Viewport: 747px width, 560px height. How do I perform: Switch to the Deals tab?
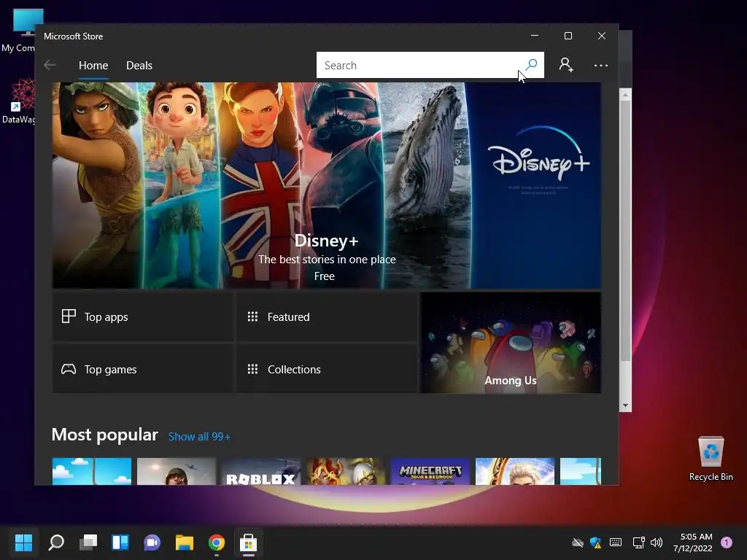click(x=139, y=65)
